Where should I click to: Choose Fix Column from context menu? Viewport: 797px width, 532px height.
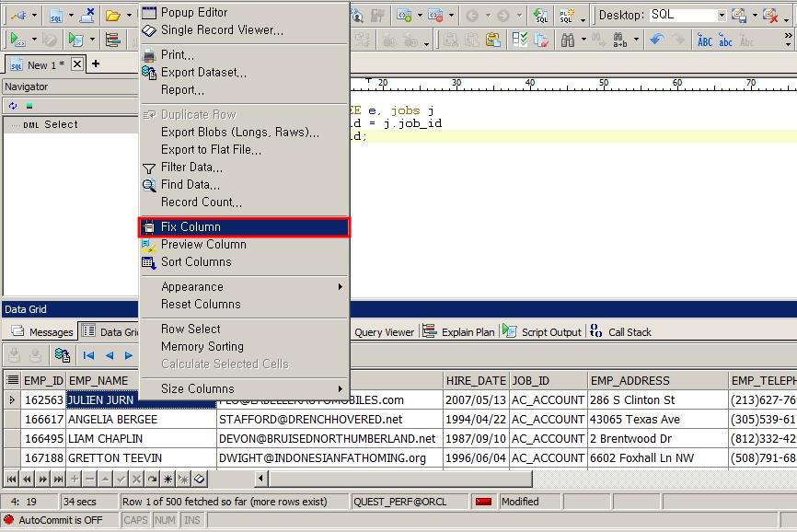(x=244, y=226)
